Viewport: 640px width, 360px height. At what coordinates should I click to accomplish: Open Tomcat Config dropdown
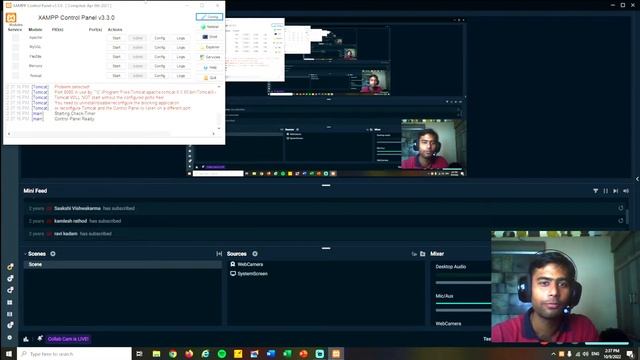(x=160, y=76)
